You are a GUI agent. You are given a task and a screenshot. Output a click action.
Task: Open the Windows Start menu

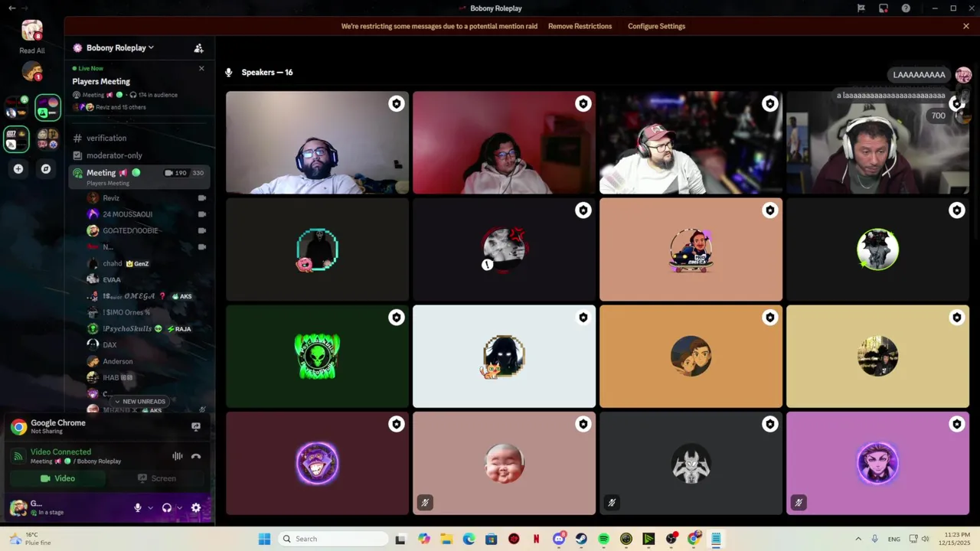[x=264, y=539]
